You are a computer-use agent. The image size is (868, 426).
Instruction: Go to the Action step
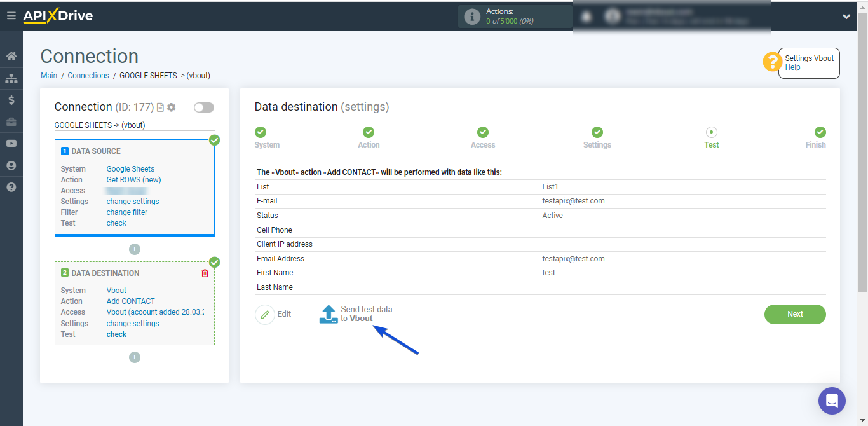pos(369,132)
